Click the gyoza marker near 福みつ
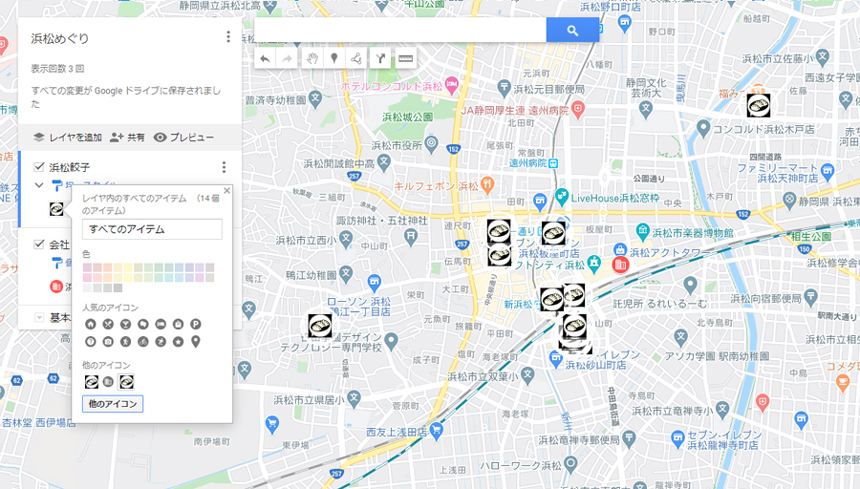The height and width of the screenshot is (489, 860). click(759, 105)
